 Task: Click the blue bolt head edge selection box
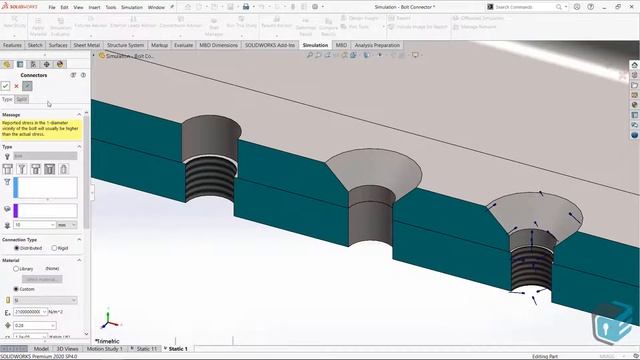[x=45, y=188]
